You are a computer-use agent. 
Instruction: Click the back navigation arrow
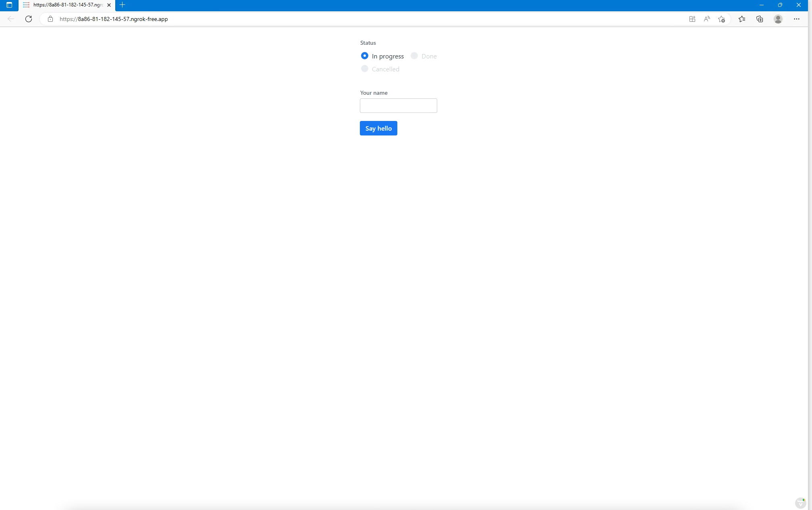[x=11, y=19]
